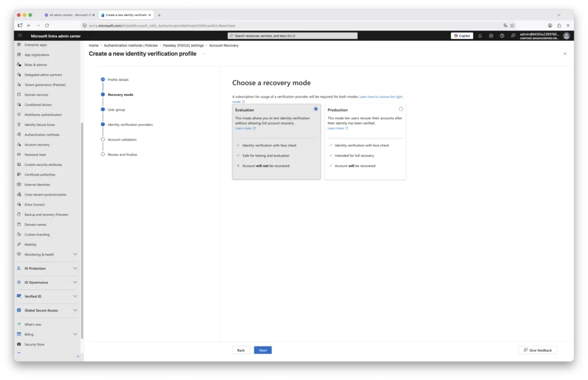
Task: Open notifications bell icon in header
Action: pos(480,36)
